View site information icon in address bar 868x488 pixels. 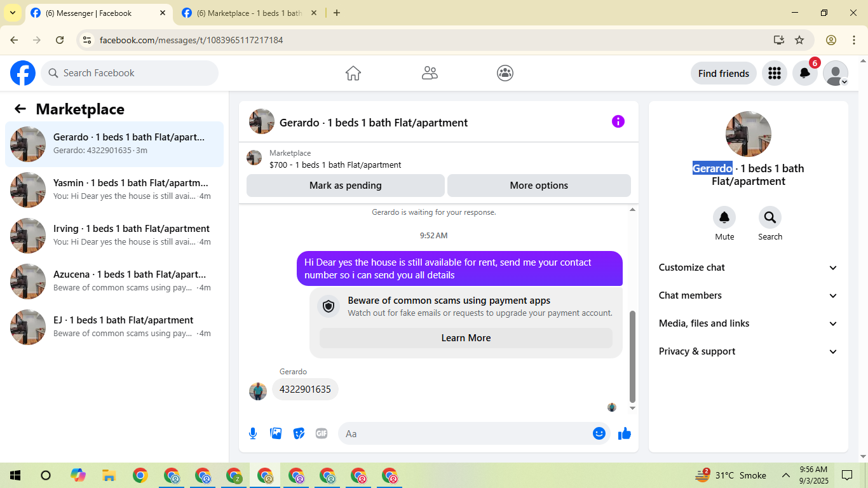tap(88, 40)
